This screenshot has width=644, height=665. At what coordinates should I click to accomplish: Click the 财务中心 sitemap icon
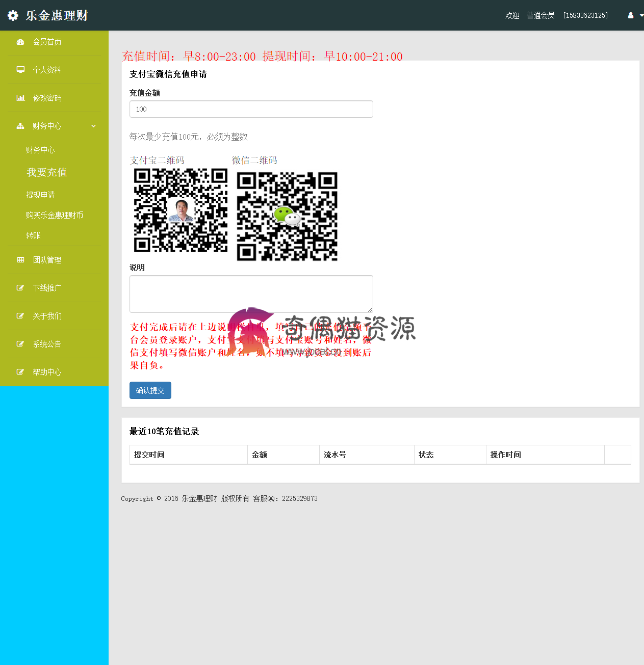(20, 126)
